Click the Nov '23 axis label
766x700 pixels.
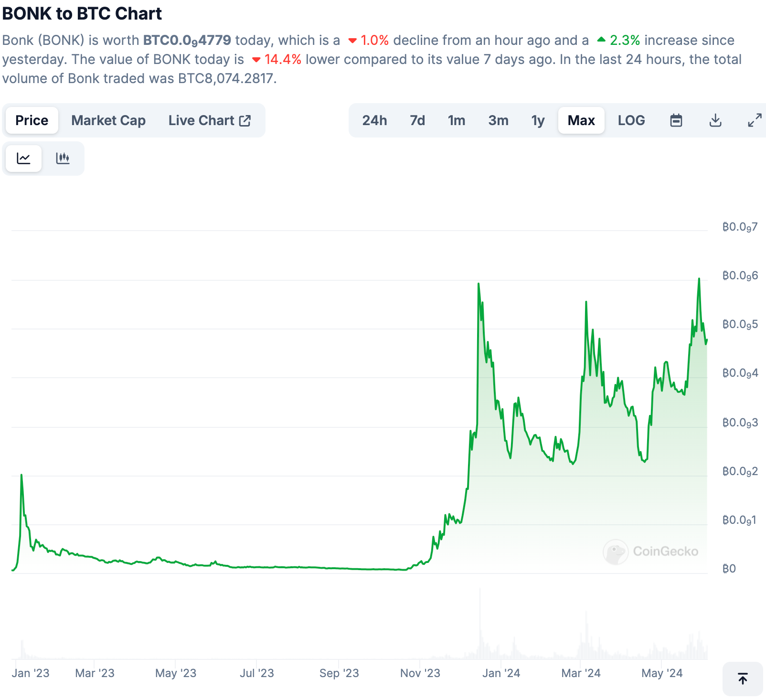point(420,673)
